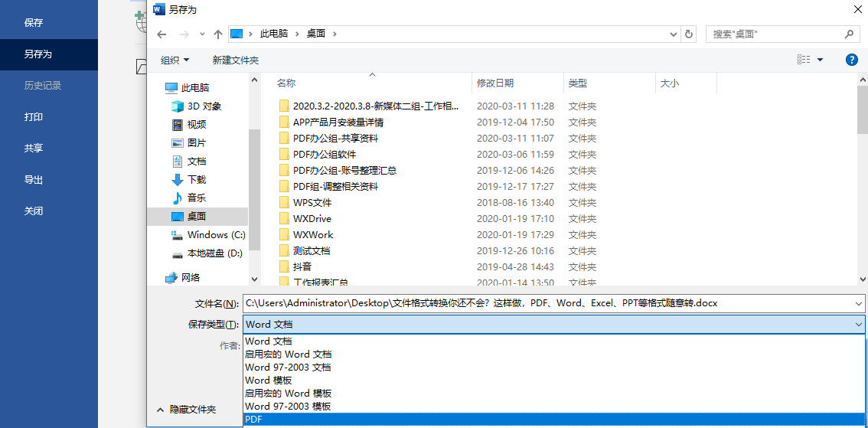Sort by 类型 column header
Viewport: 868px width, 428px height.
click(x=577, y=83)
